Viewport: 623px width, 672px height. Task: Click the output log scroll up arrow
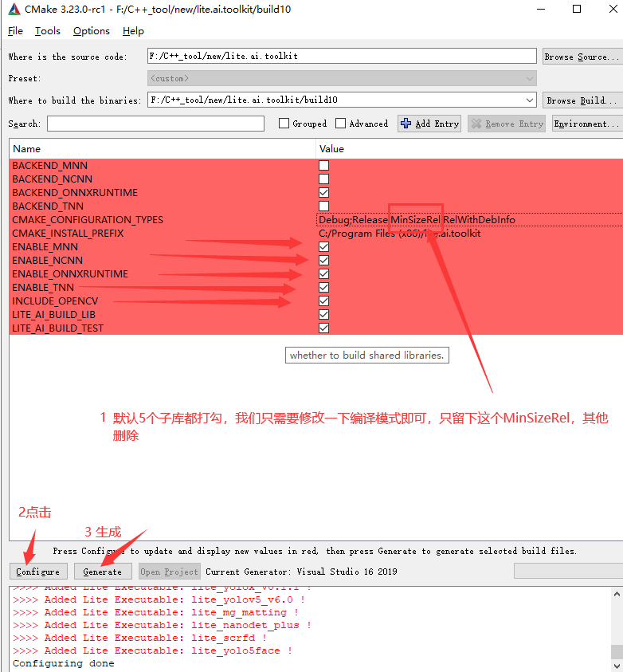click(617, 594)
